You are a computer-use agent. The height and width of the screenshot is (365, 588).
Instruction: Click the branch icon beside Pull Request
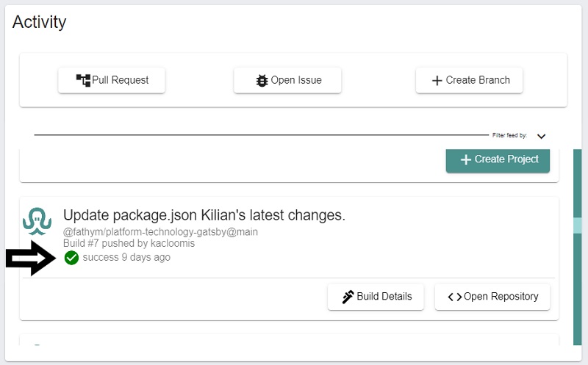click(x=83, y=80)
